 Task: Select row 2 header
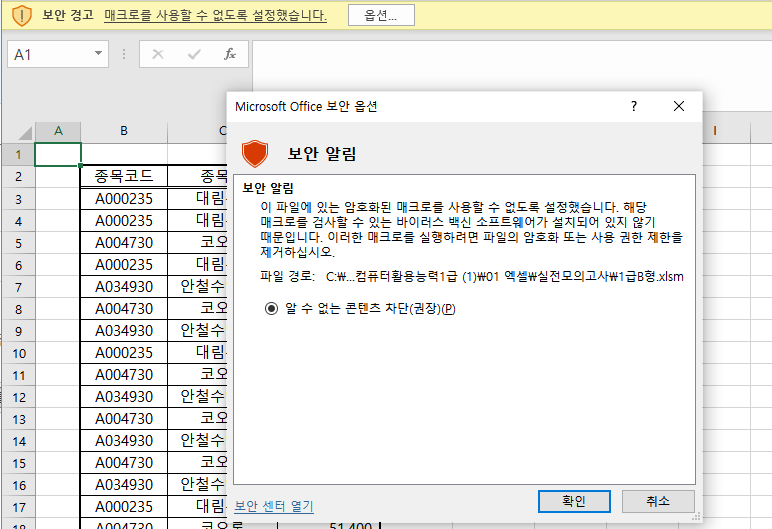[x=17, y=177]
